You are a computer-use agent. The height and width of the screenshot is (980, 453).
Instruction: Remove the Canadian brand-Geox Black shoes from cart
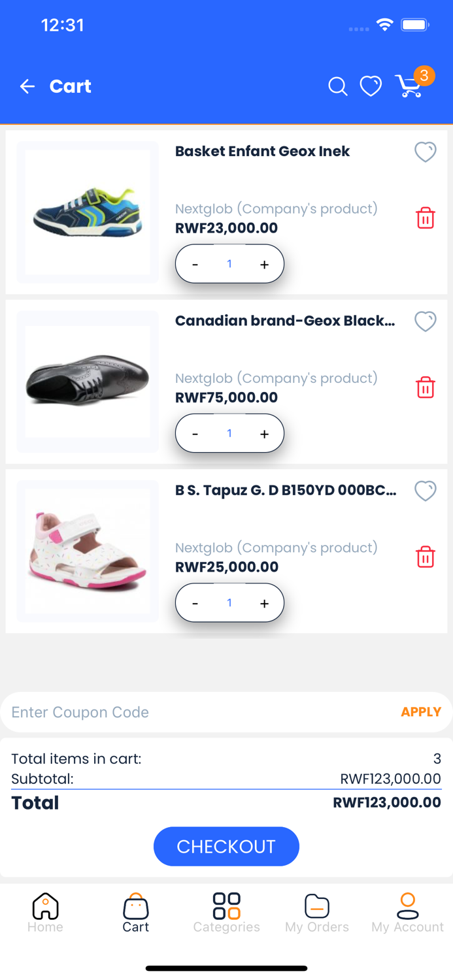click(426, 387)
